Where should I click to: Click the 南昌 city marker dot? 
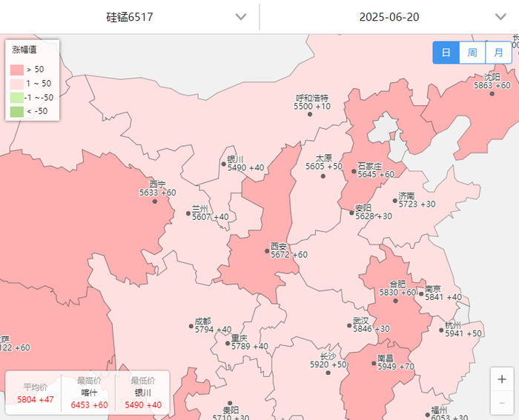pos(374,363)
